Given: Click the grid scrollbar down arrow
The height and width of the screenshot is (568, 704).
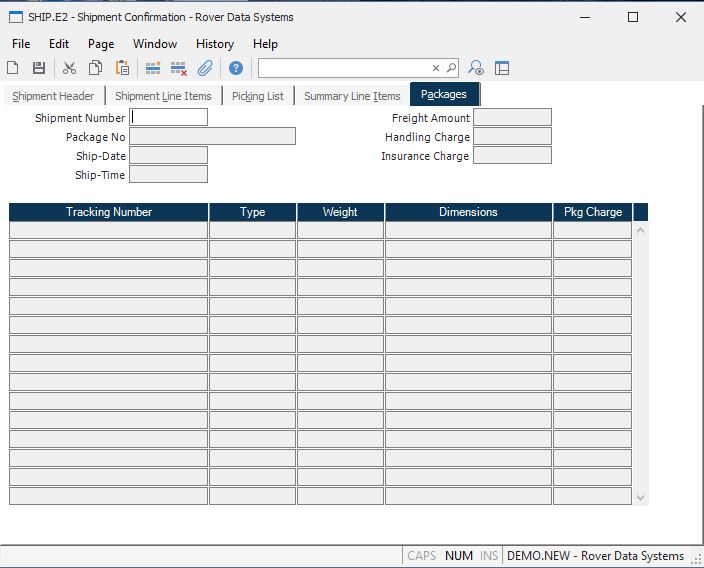Looking at the screenshot, I should pos(641,497).
